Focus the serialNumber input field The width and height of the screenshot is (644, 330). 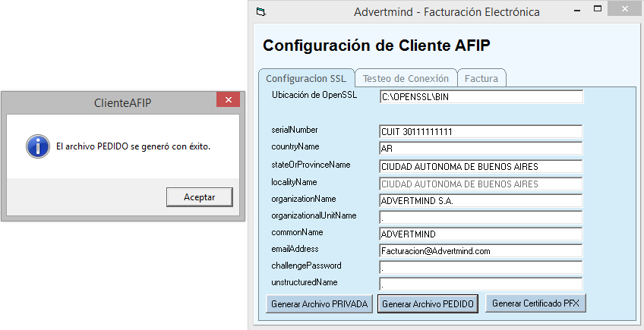point(481,132)
